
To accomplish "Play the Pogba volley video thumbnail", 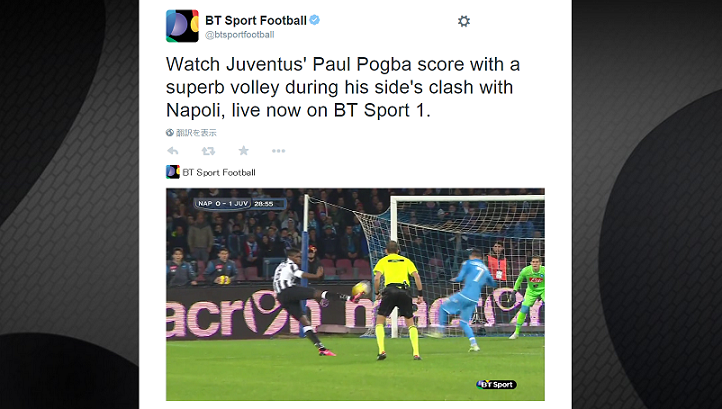I will coord(355,294).
